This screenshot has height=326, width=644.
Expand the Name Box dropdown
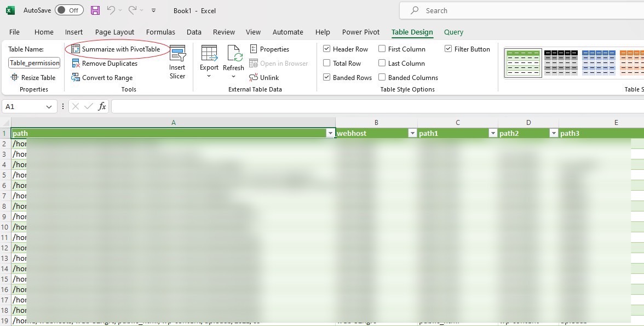49,107
